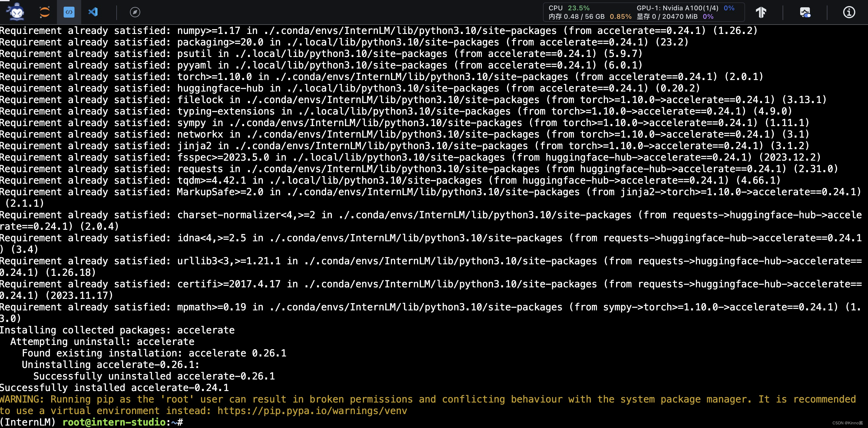This screenshot has width=868, height=428.
Task: Click 'Found existing installation: accelerate 0.26.1' line
Action: click(x=154, y=353)
